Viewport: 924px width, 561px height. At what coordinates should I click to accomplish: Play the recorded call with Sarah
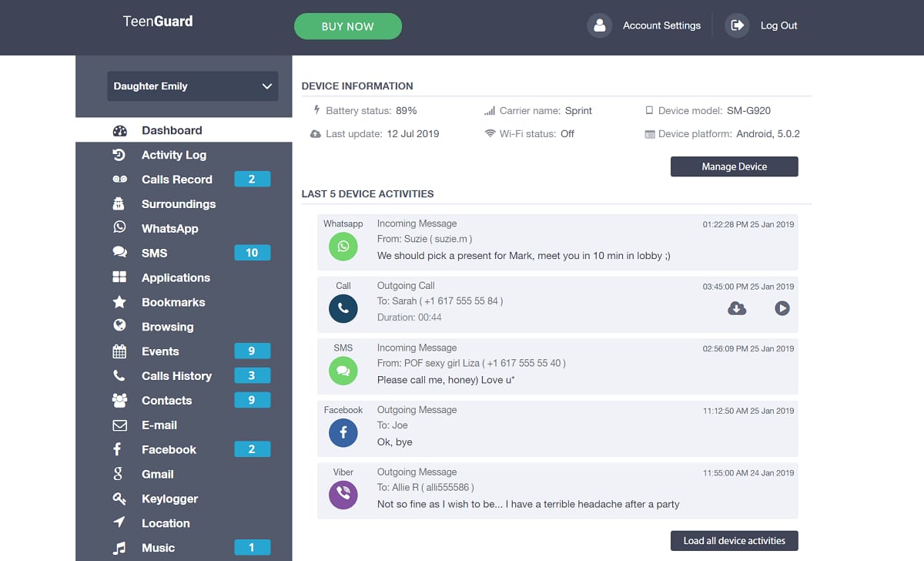click(x=782, y=307)
